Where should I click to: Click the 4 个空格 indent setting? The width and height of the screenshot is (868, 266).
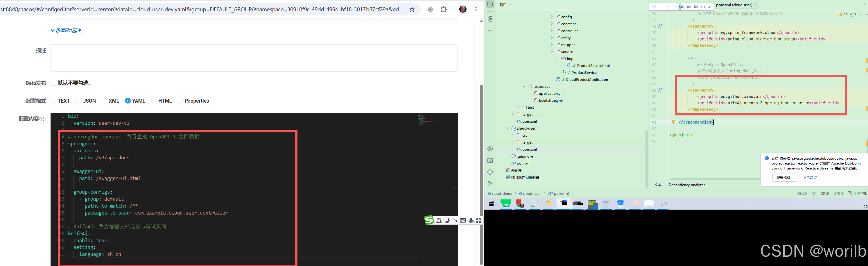pos(858,194)
